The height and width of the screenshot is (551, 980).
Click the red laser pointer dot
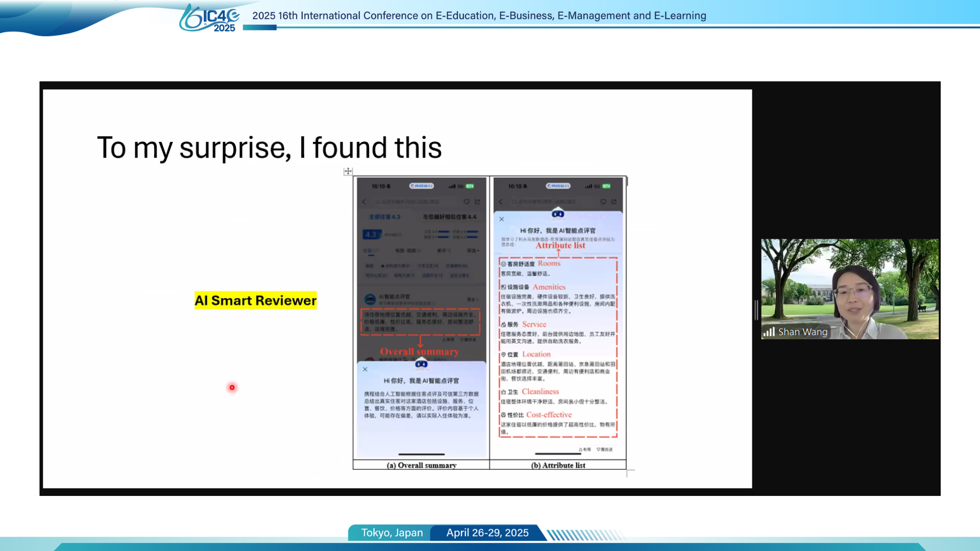click(232, 388)
